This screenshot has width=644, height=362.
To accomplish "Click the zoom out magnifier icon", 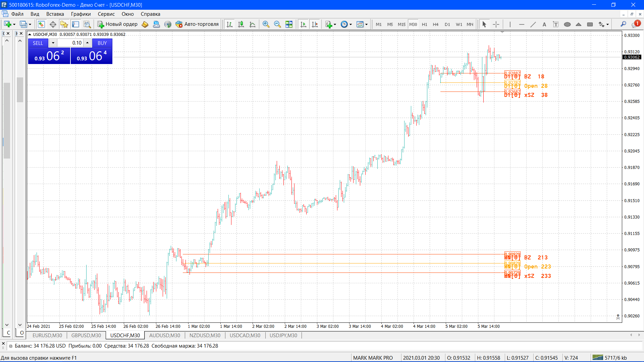I will 277,24.
